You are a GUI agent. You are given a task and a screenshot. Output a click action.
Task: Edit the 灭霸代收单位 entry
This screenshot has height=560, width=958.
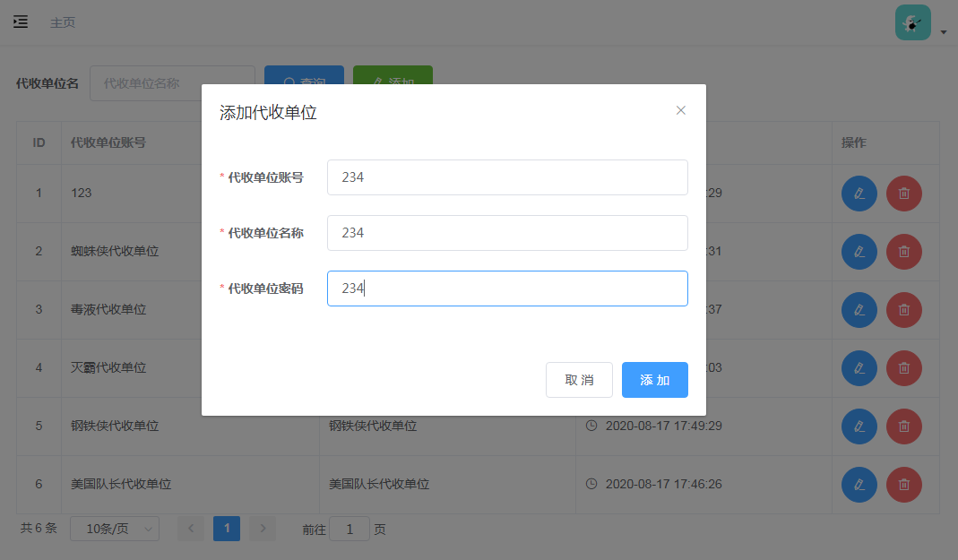tap(859, 367)
